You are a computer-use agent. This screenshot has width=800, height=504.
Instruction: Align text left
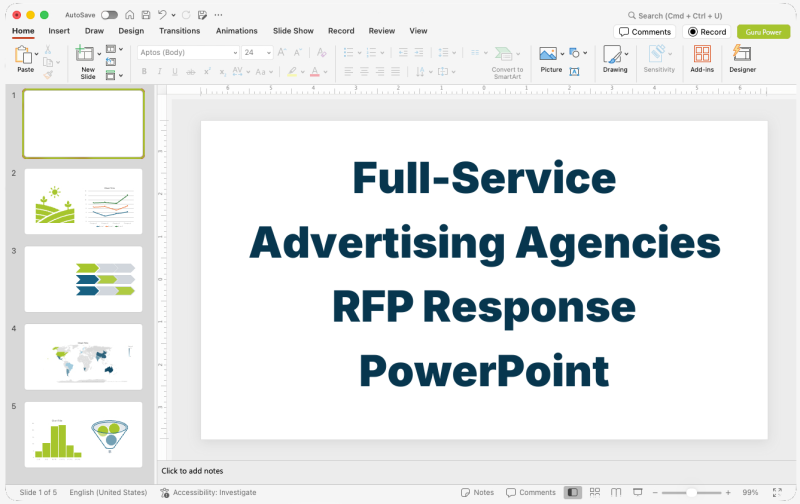(x=348, y=71)
